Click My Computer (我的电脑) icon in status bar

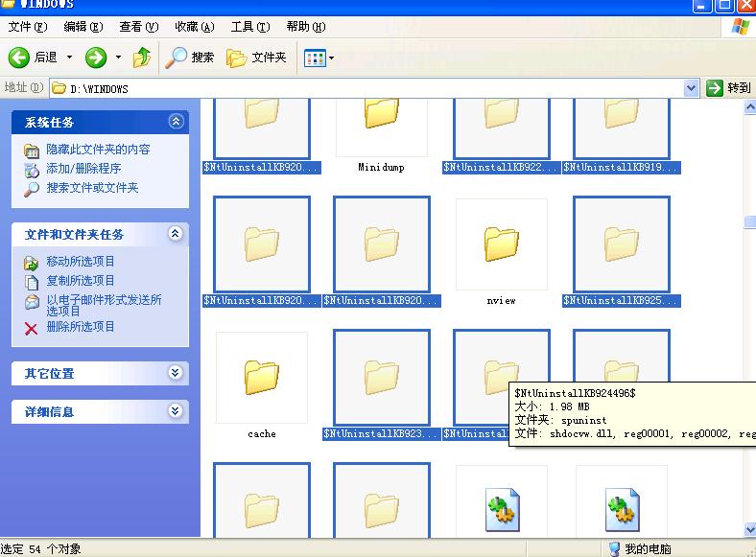point(614,548)
